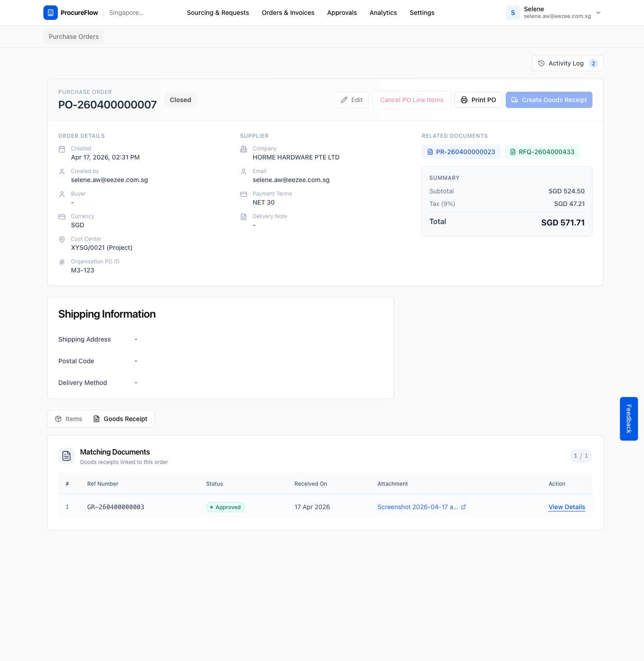Expand the Selene account dropdown chevron

coord(598,13)
